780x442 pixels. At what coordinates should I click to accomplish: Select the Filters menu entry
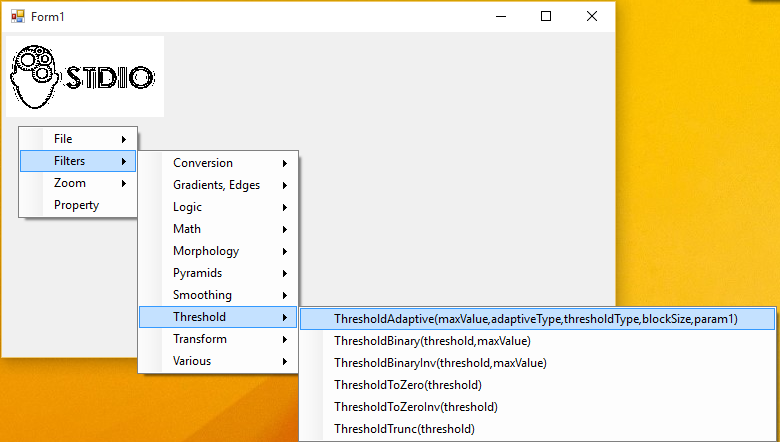78,161
